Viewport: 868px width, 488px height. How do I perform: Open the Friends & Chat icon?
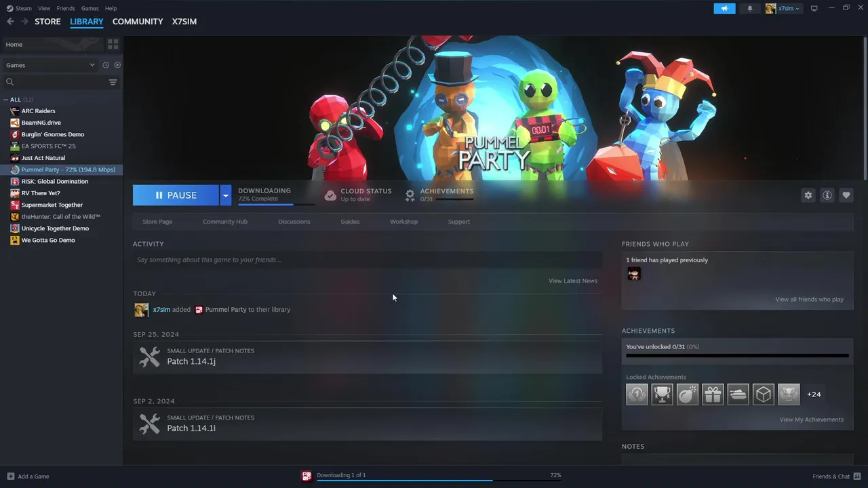857,476
